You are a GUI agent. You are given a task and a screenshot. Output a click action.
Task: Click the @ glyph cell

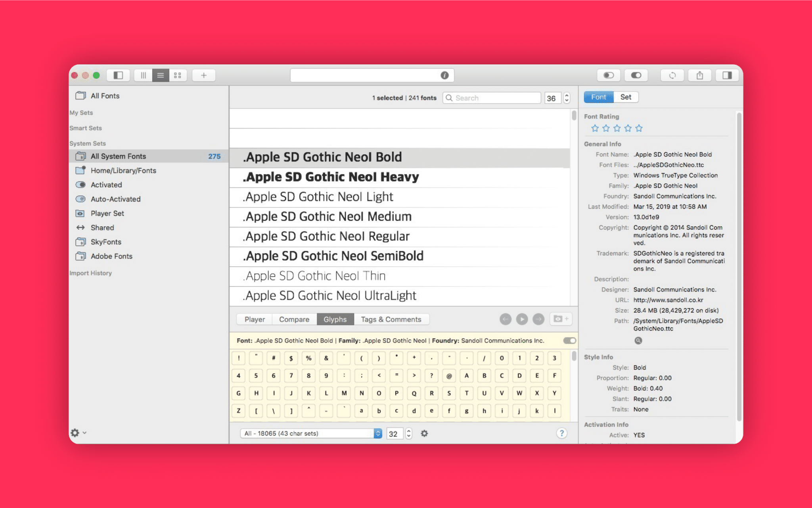click(x=449, y=375)
